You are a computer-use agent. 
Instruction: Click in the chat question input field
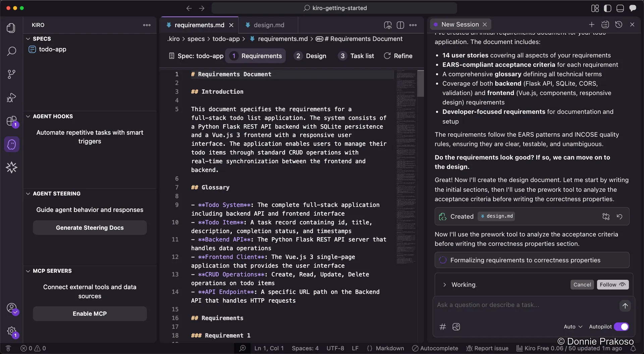coord(525,305)
